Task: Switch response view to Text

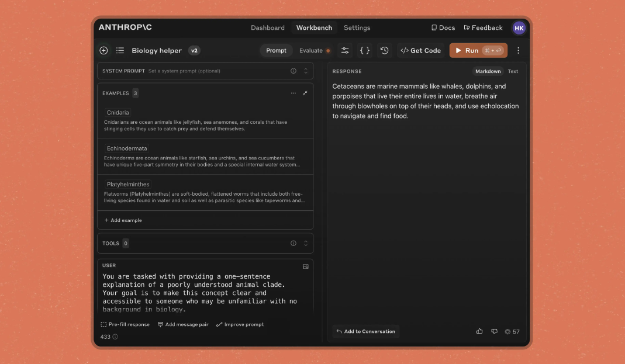Action: tap(513, 71)
